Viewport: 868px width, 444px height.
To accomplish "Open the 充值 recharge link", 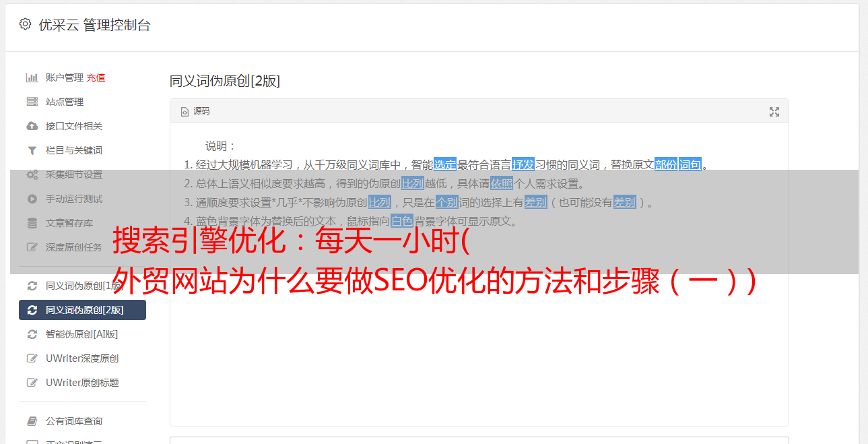I will point(96,77).
